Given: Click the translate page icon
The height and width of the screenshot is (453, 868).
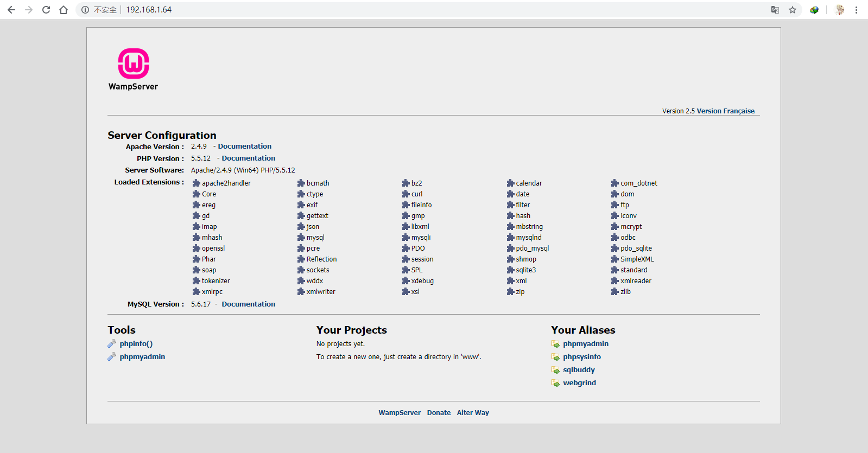Looking at the screenshot, I should [x=775, y=10].
